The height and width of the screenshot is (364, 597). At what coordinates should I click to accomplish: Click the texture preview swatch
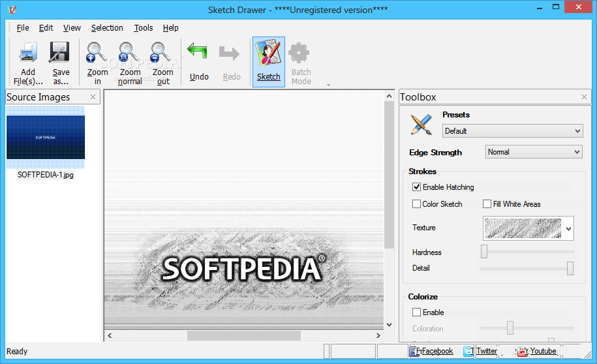coord(523,228)
